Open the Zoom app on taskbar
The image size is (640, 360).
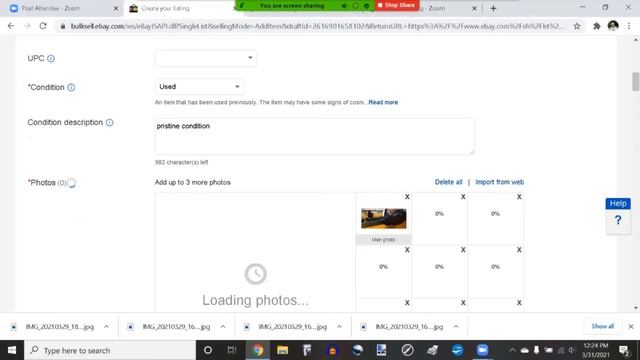pyautogui.click(x=482, y=350)
